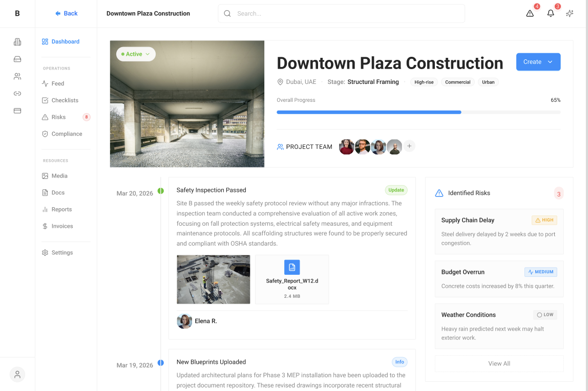Click View All risks button
Viewport: 588px width, 391px height.
[499, 364]
